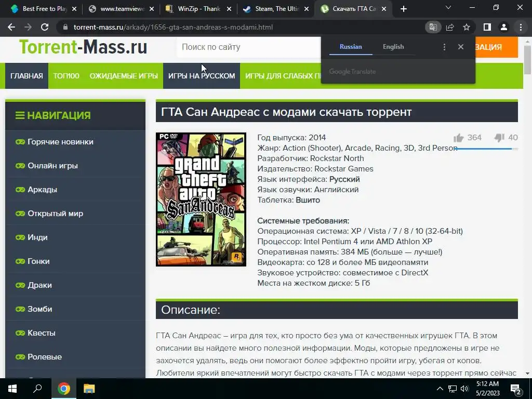The height and width of the screenshot is (399, 532).
Task: Open network status tray icon
Action: pos(453,389)
